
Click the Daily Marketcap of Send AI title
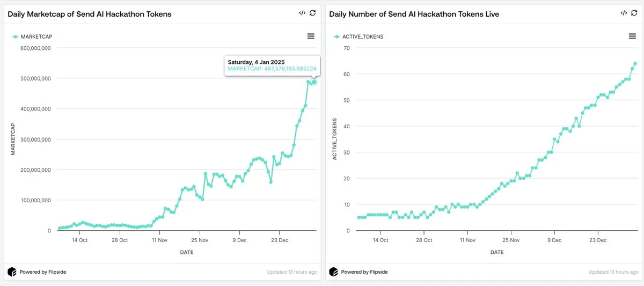[90, 14]
